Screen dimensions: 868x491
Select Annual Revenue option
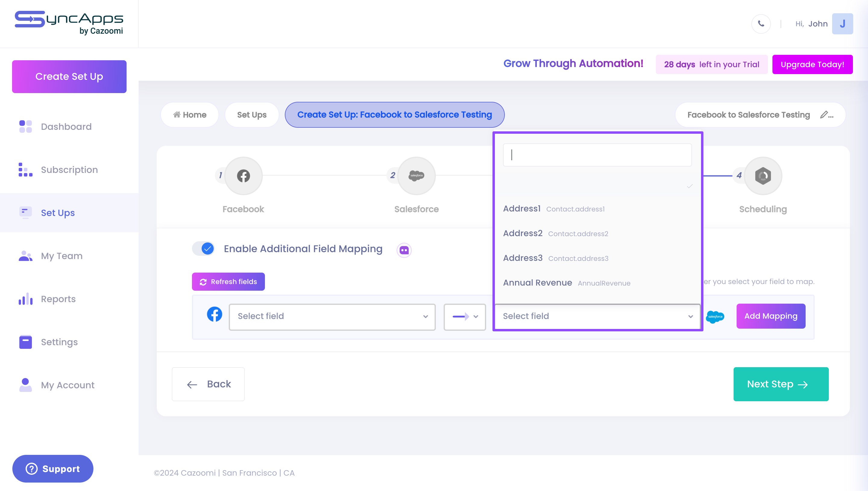point(597,283)
